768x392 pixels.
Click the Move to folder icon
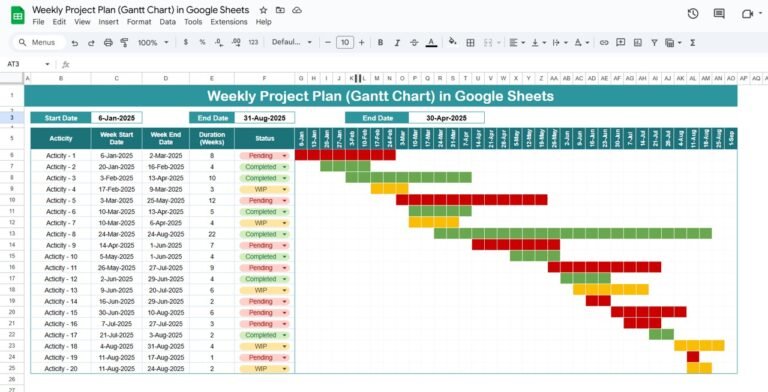coord(280,10)
